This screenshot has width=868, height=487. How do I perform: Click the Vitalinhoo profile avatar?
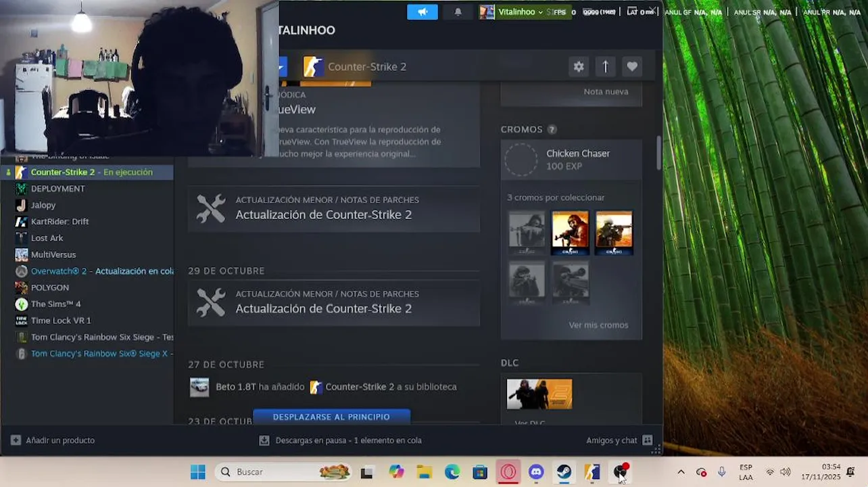coord(487,12)
